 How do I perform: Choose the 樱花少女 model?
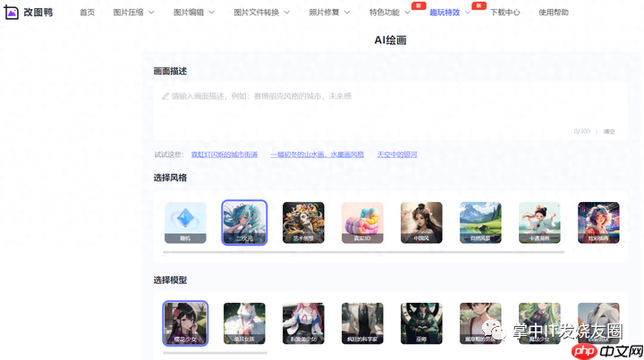point(185,323)
